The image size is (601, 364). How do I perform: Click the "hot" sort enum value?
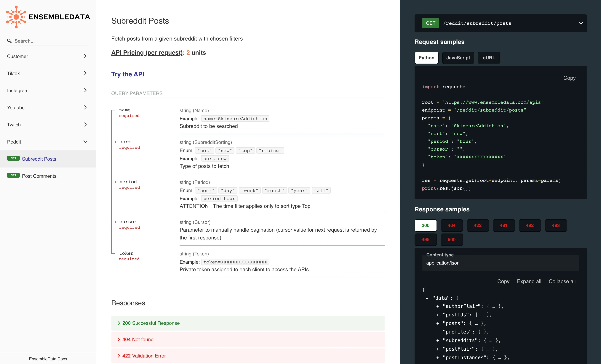(204, 151)
